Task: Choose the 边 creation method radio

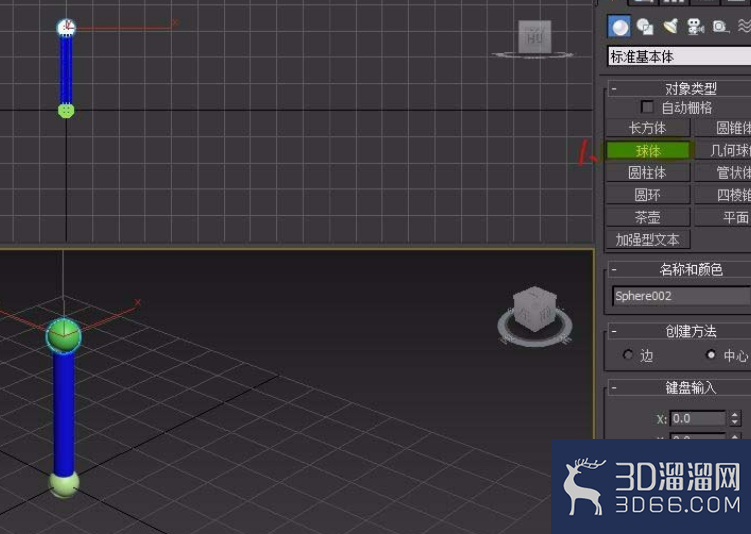Action: pyautogui.click(x=627, y=355)
